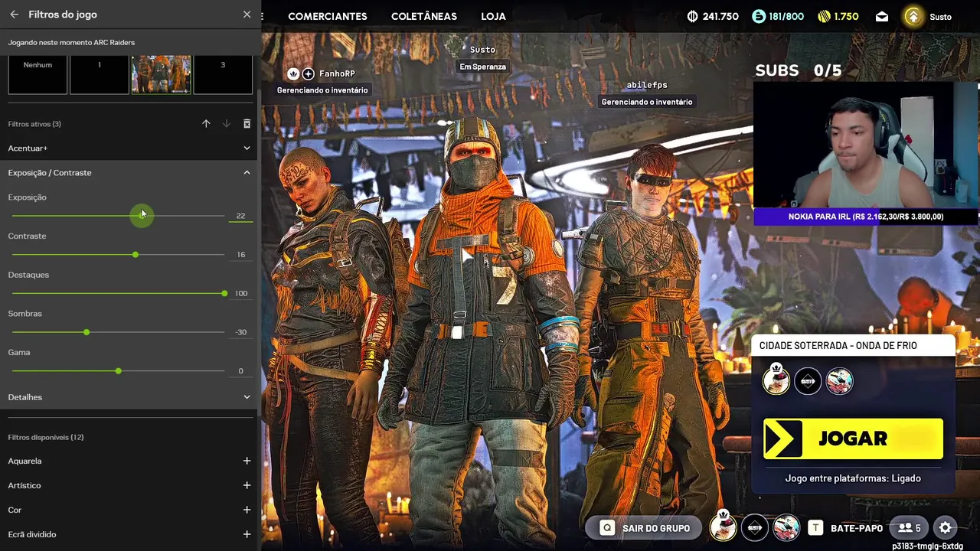980x551 pixels.
Task: Add the Ecrã dividido filter
Action: click(x=247, y=534)
